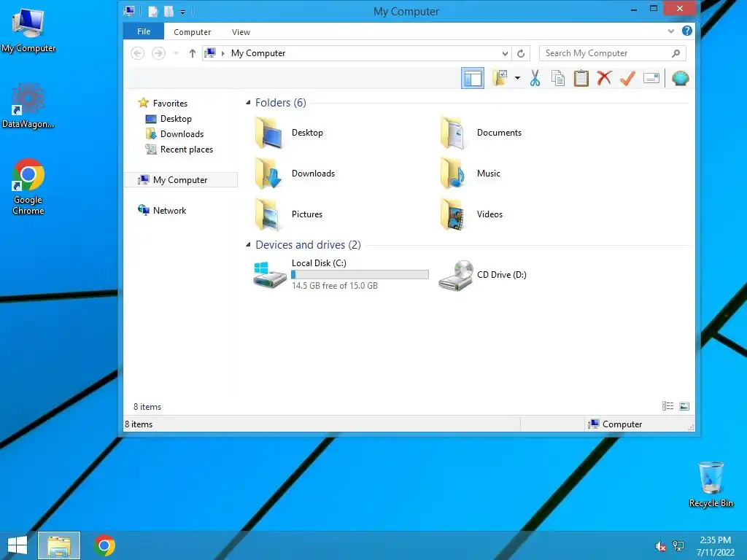Click the Rename label icon in toolbar
Image resolution: width=747 pixels, height=560 pixels.
651,78
